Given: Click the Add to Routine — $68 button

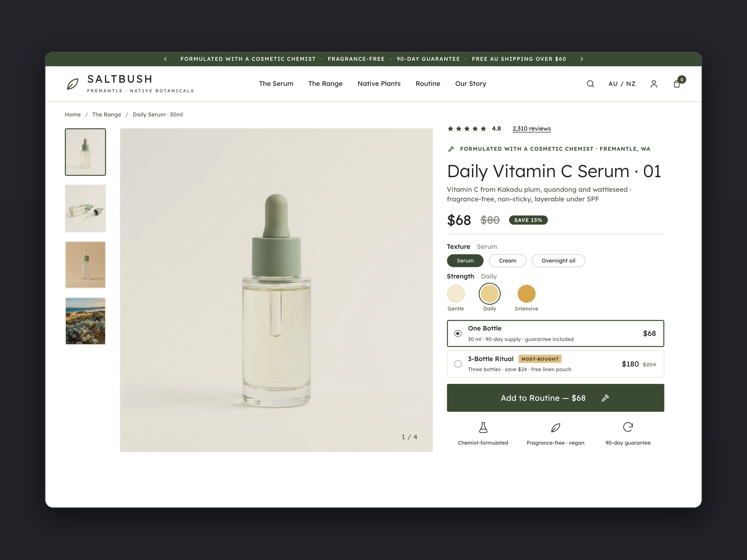Looking at the screenshot, I should coord(555,398).
